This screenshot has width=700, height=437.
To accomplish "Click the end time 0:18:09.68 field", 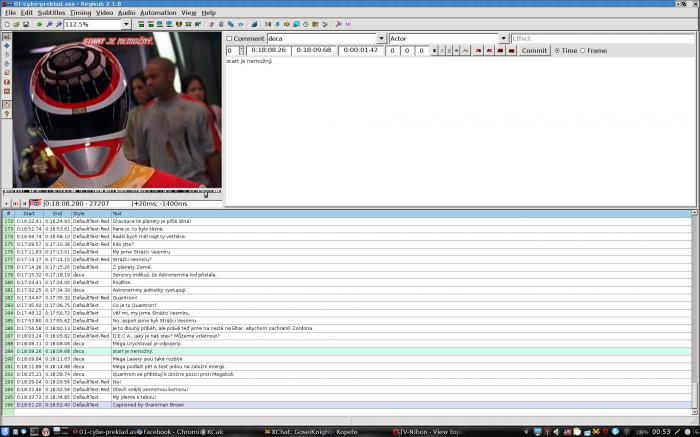I will [x=314, y=50].
